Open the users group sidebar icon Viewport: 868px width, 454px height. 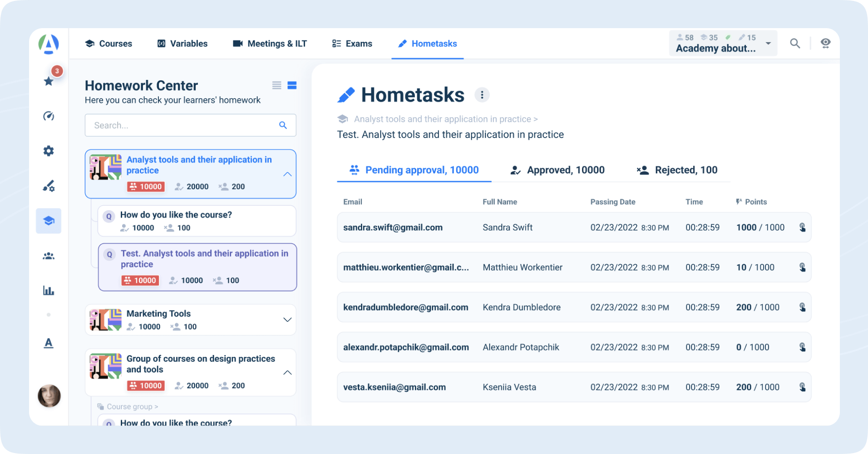tap(49, 256)
